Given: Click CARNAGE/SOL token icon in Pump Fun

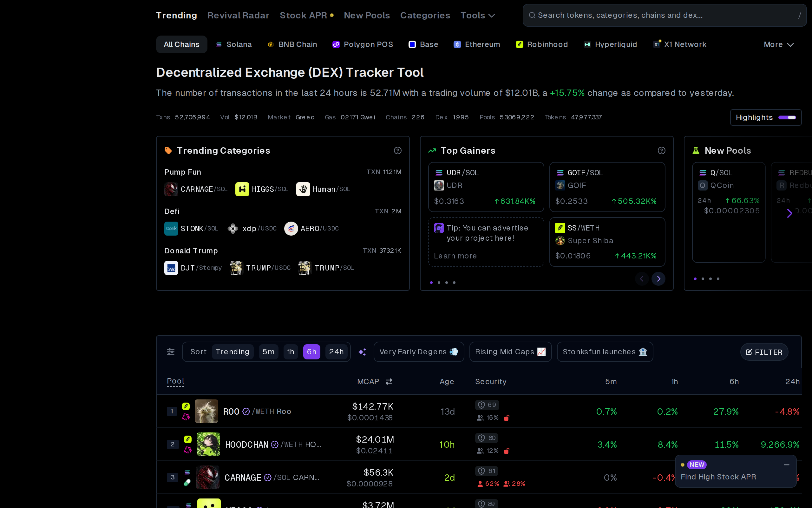Looking at the screenshot, I should pos(171,189).
